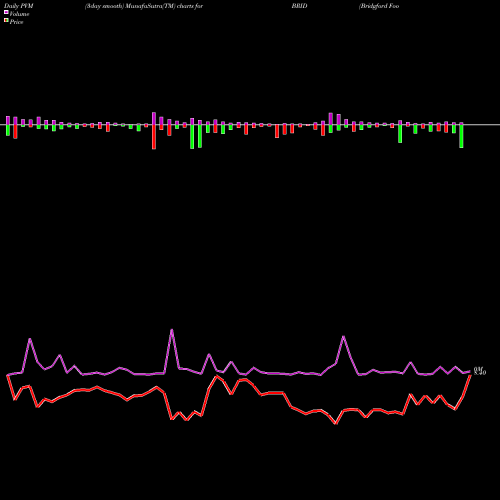This screenshot has height=500, width=500.
Task: Click the '(3day smooth) MunafaSutra(TM) charts for' text
Action: tap(144, 6)
